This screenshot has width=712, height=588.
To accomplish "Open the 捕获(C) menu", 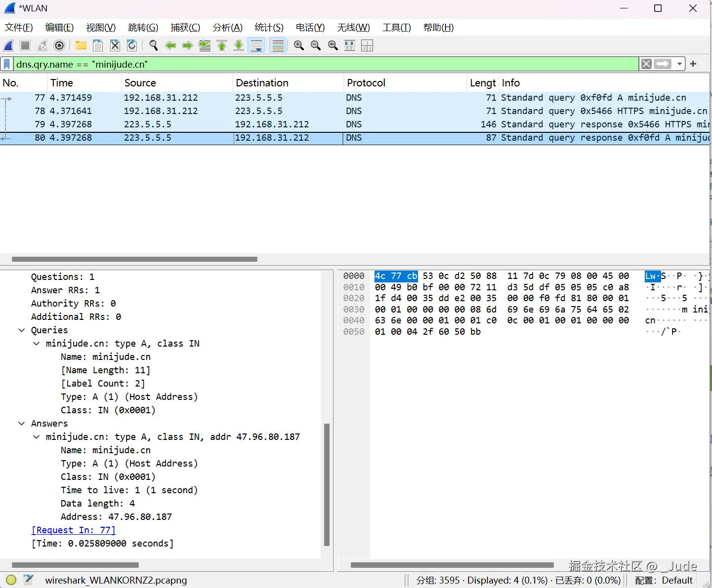I will (185, 28).
